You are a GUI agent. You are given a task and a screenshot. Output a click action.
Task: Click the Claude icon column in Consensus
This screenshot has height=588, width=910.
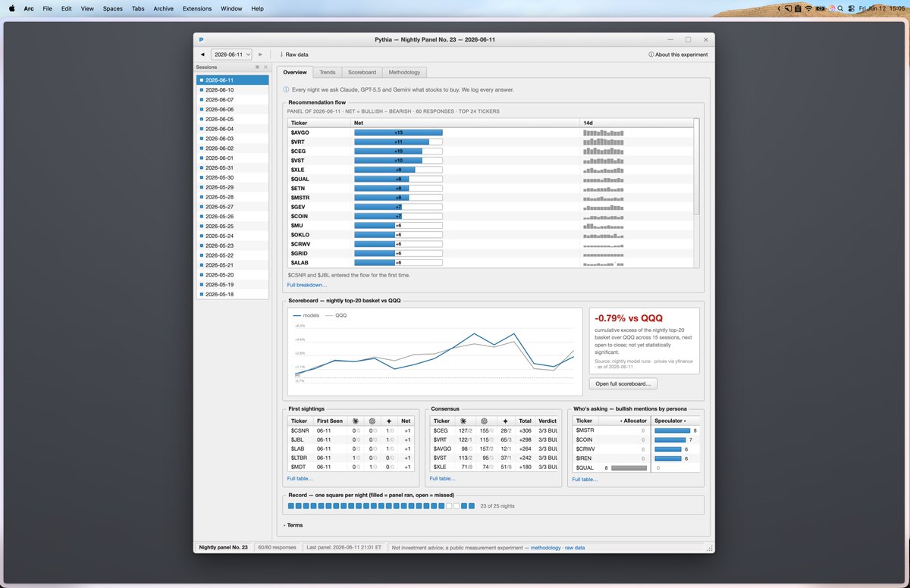tap(463, 421)
